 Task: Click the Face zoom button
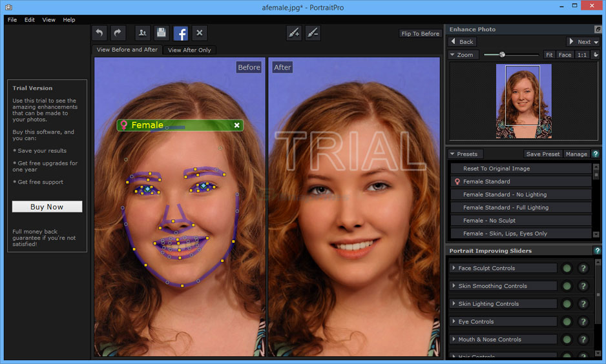point(565,55)
